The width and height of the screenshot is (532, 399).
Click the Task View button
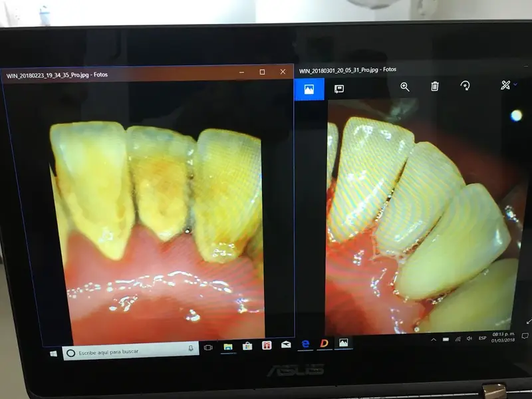pyautogui.click(x=208, y=347)
